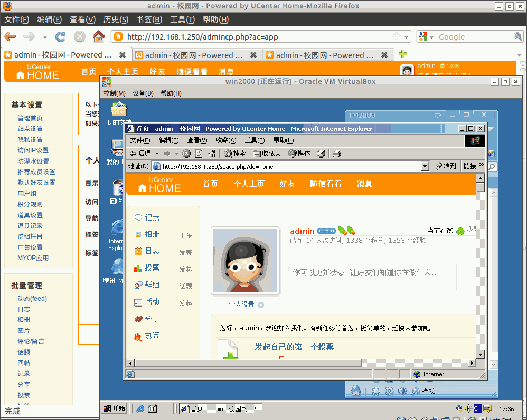Click Firefox's home button
527x420 pixels.
pyautogui.click(x=98, y=36)
